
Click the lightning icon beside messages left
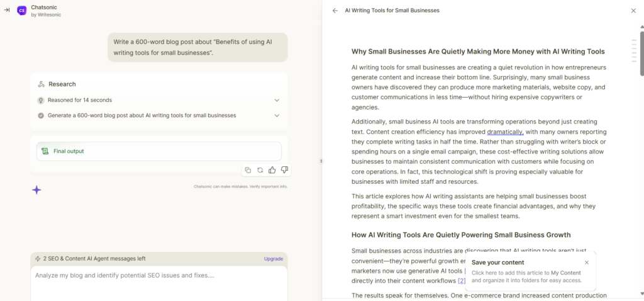pyautogui.click(x=38, y=259)
